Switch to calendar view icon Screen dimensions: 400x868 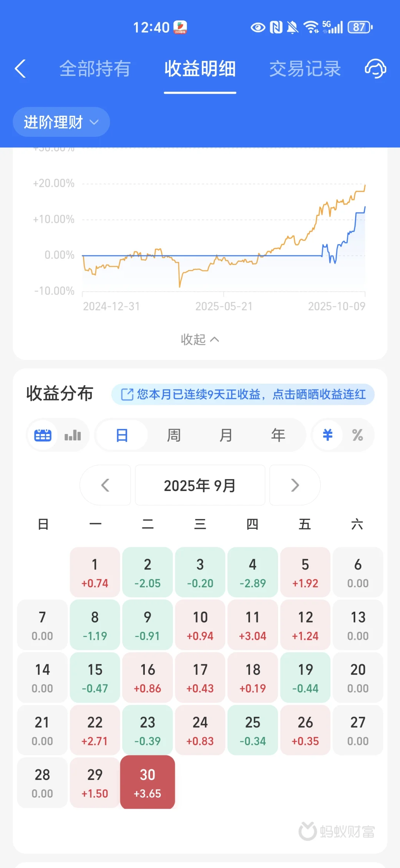point(43,435)
